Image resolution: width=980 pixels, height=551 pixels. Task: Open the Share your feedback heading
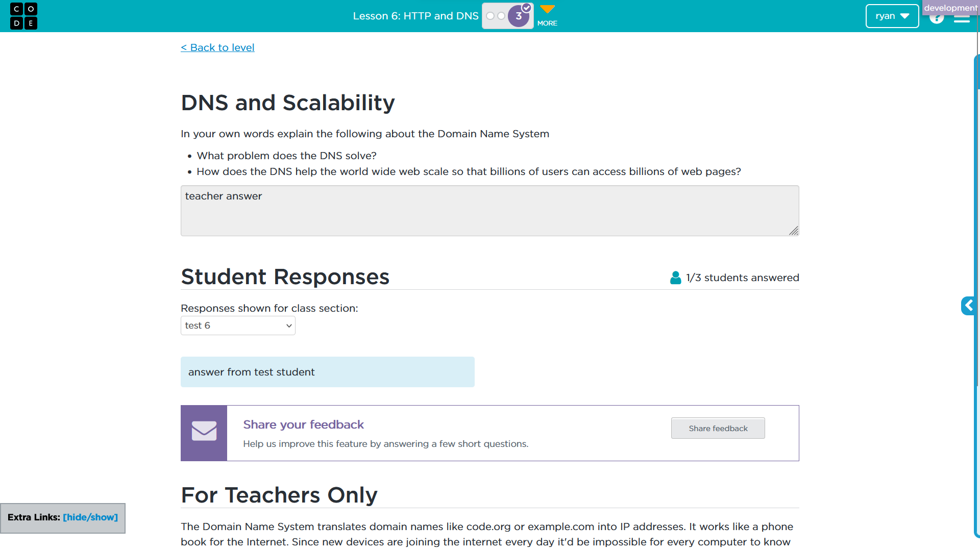click(x=303, y=424)
